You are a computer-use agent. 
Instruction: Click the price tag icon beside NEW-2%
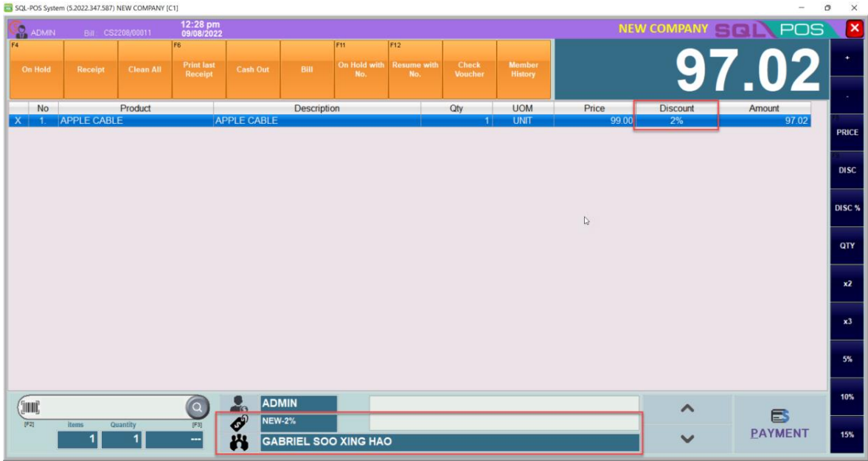point(239,423)
